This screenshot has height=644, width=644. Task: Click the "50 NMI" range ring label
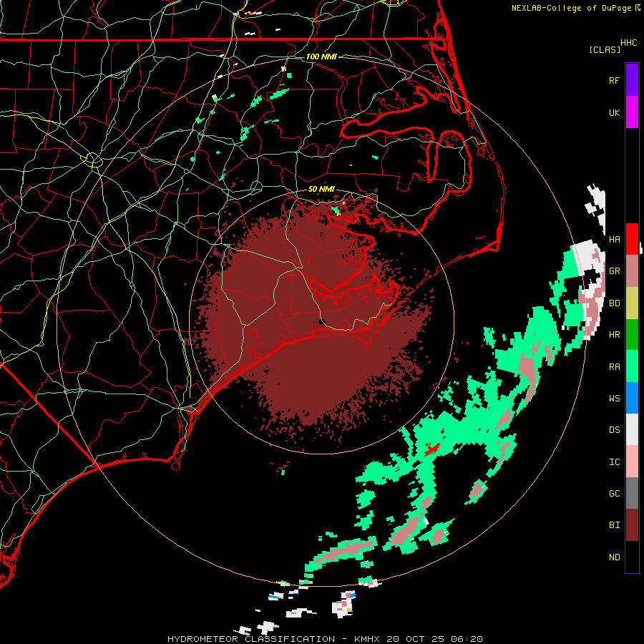(x=321, y=189)
